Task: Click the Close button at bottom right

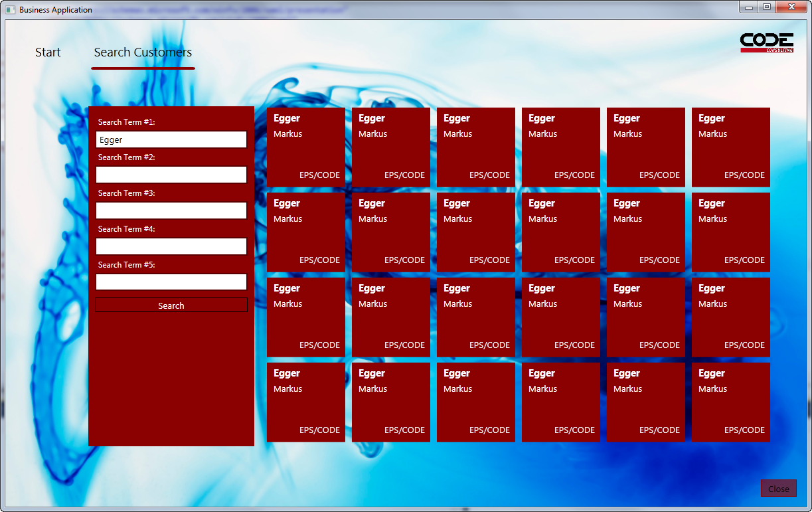Action: pos(778,489)
